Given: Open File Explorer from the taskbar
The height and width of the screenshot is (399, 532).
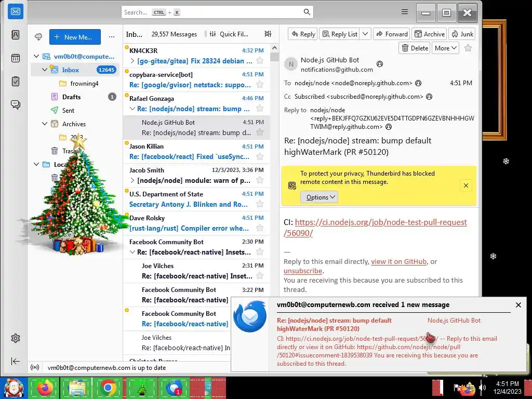Looking at the screenshot, I should point(77,388).
